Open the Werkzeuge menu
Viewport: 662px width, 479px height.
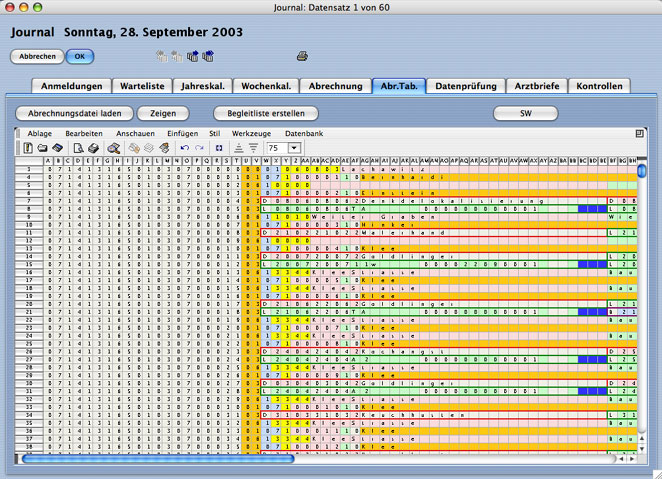251,133
